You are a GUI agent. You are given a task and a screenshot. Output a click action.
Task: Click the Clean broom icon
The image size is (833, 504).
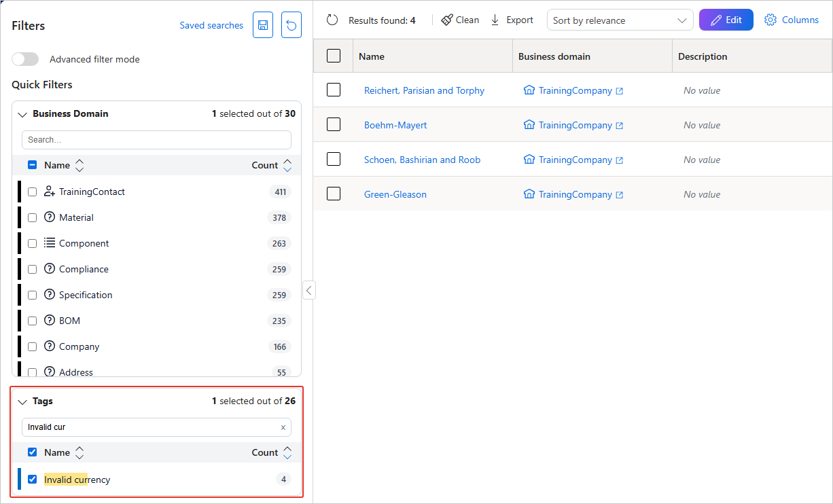(x=446, y=20)
